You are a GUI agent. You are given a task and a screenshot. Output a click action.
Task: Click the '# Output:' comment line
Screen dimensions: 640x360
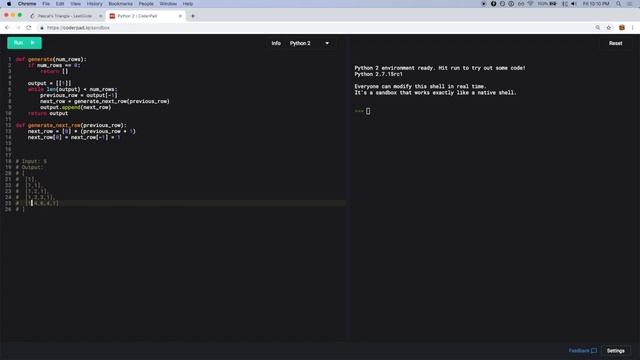(30, 167)
